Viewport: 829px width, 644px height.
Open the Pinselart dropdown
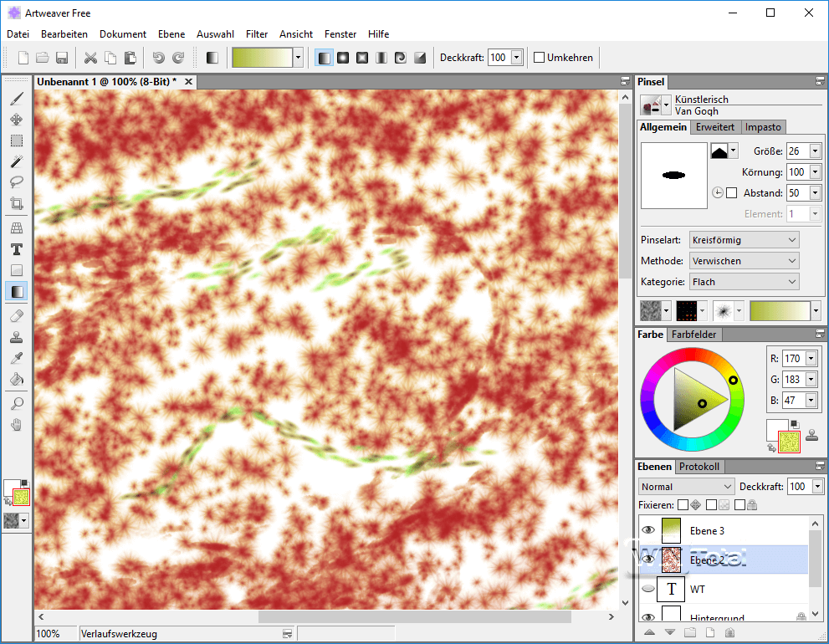pos(744,240)
